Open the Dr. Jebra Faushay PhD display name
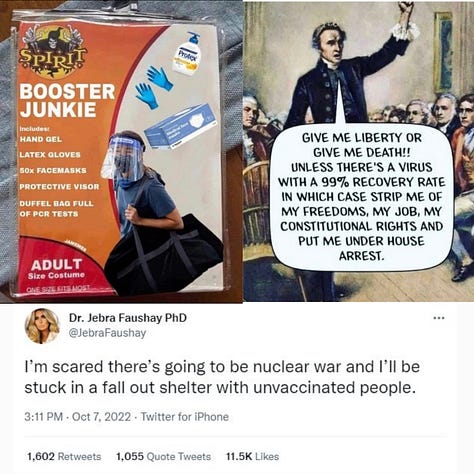The height and width of the screenshot is (474, 474). [x=128, y=318]
